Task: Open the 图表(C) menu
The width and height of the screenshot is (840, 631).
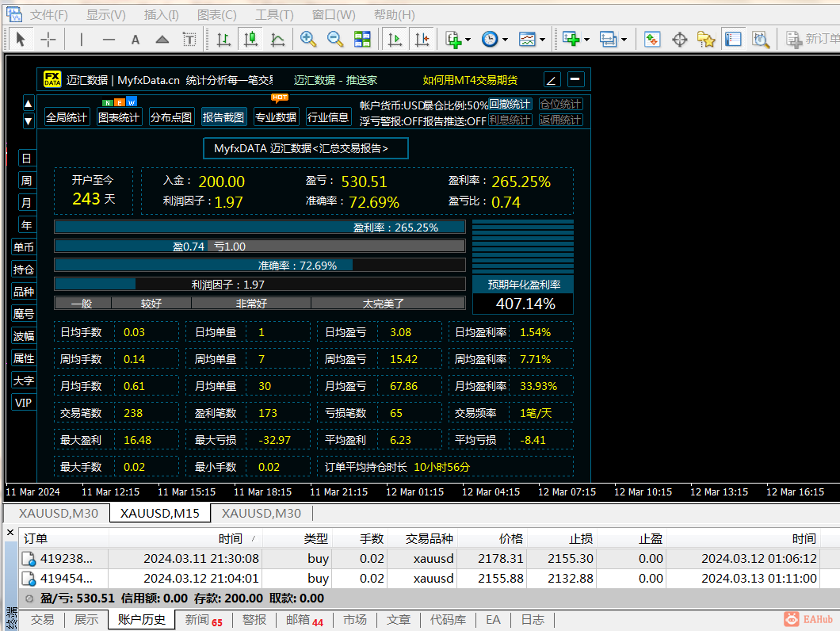Action: (217, 15)
